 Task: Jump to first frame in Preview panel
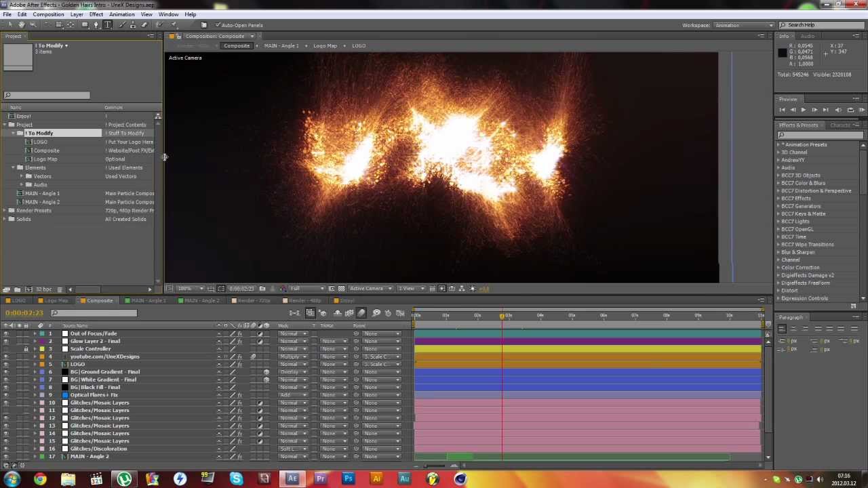[x=782, y=110]
